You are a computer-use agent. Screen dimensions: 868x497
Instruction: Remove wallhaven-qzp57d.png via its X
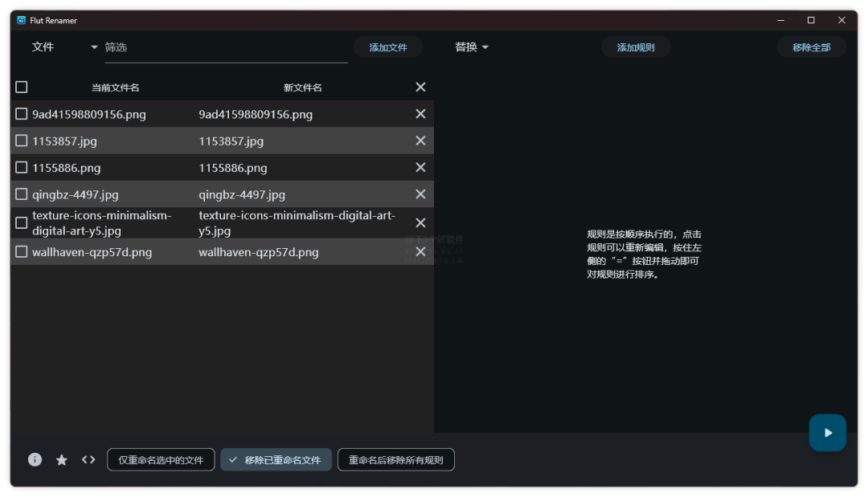pyautogui.click(x=420, y=251)
